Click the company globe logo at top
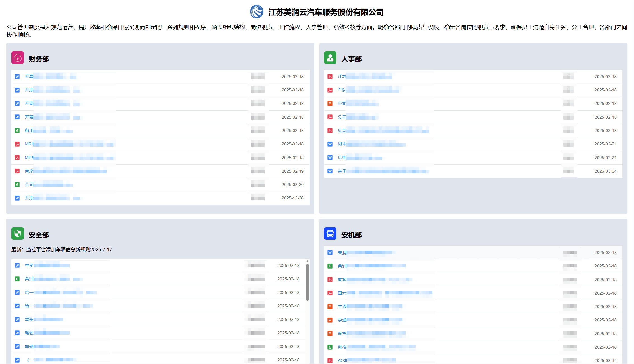This screenshot has height=364, width=634. pyautogui.click(x=256, y=12)
